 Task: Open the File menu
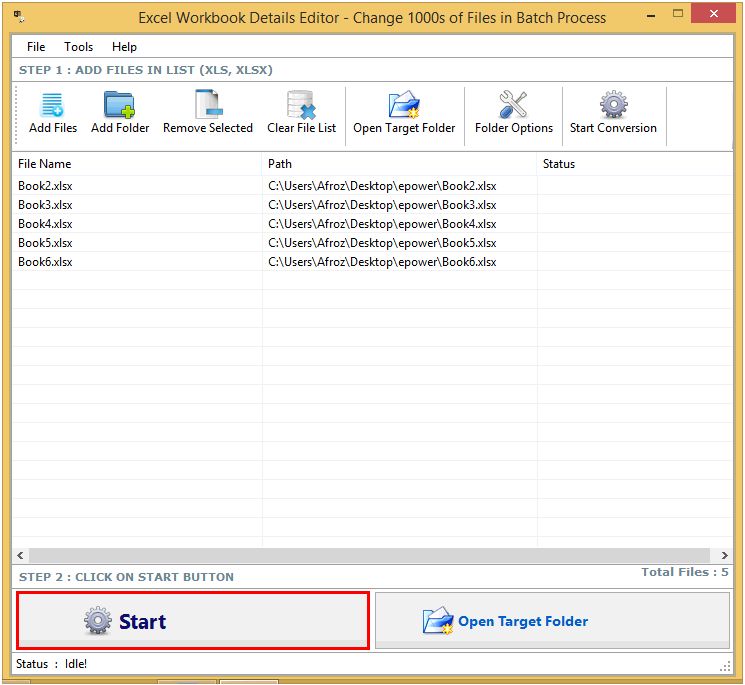tap(36, 47)
